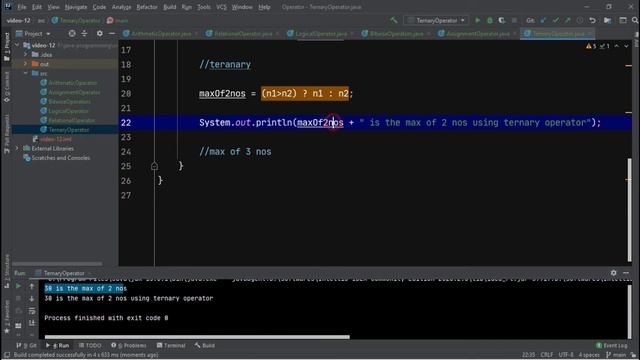Open the Terminal tool window

(x=171, y=345)
